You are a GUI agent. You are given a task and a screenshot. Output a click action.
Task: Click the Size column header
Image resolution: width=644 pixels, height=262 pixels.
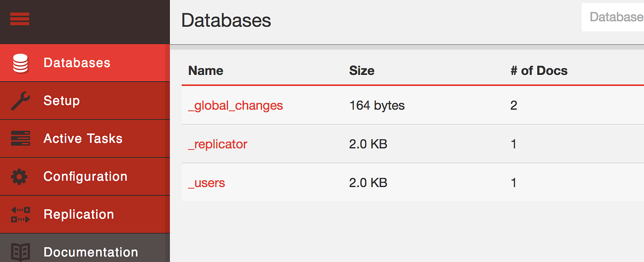pyautogui.click(x=362, y=71)
